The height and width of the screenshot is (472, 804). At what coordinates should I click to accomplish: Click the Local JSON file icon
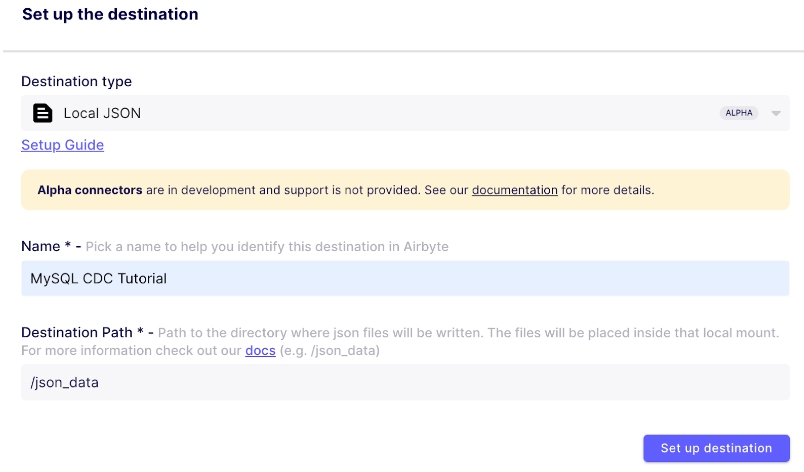click(x=42, y=113)
